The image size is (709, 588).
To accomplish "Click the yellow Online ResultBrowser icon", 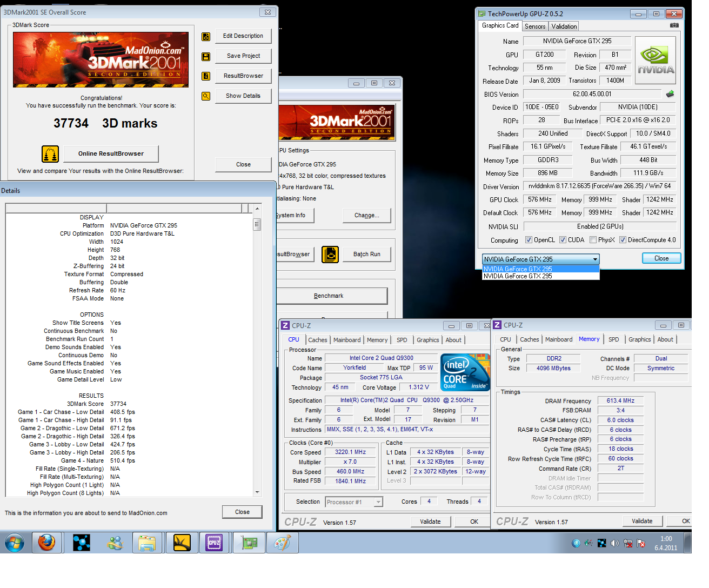I will tap(50, 154).
